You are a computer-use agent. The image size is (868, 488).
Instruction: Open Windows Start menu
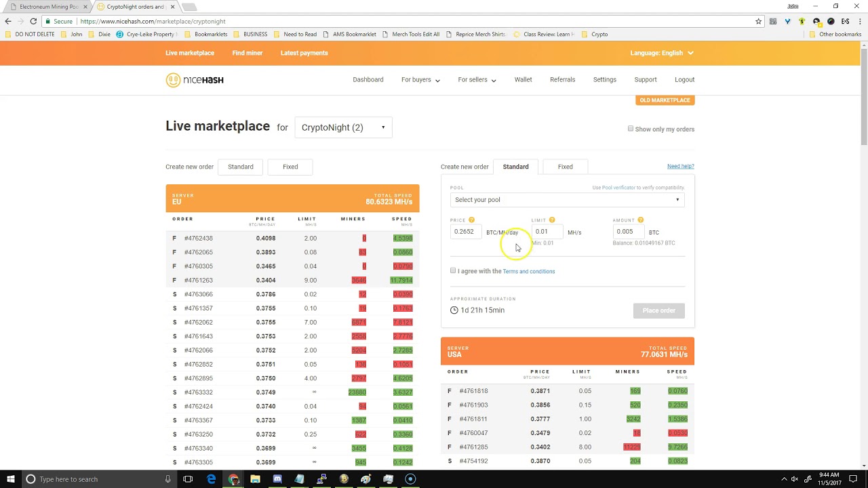point(10,479)
